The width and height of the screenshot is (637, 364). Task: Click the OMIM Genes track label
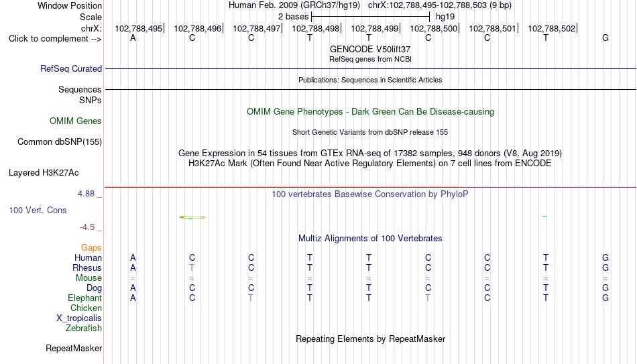pos(75,121)
